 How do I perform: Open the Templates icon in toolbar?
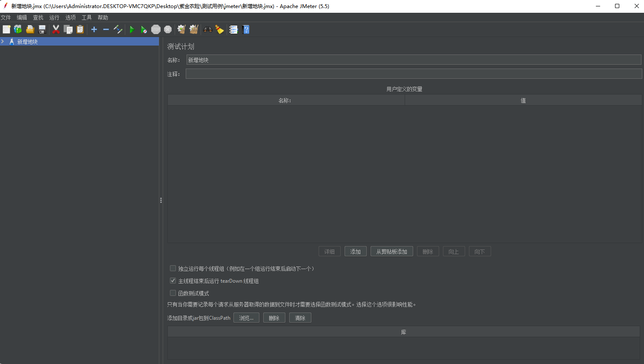click(18, 29)
